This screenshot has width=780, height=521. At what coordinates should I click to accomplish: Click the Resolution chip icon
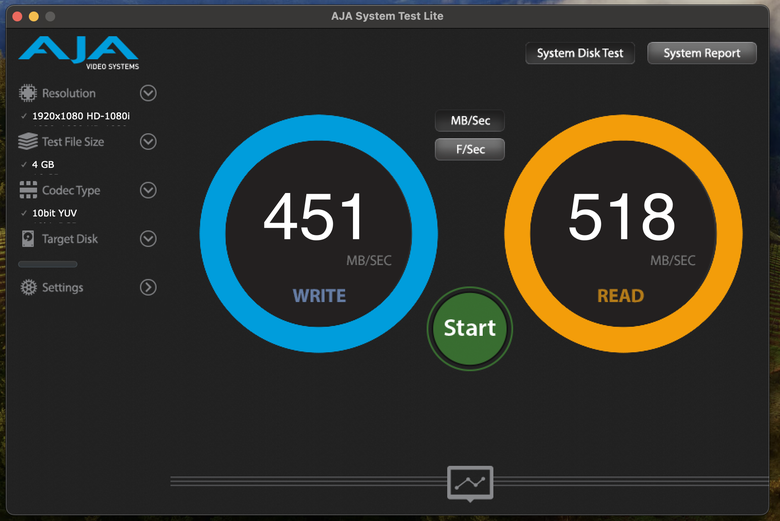tap(28, 93)
